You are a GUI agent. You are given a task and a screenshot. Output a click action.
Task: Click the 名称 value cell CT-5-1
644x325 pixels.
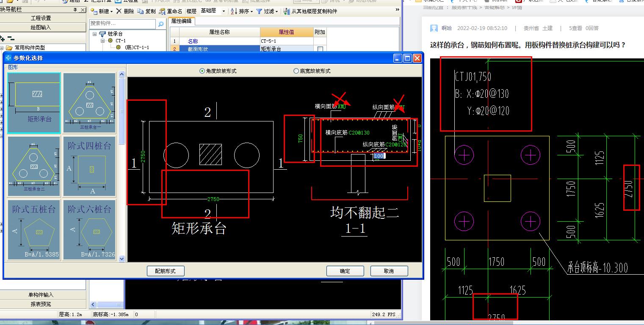tap(287, 41)
